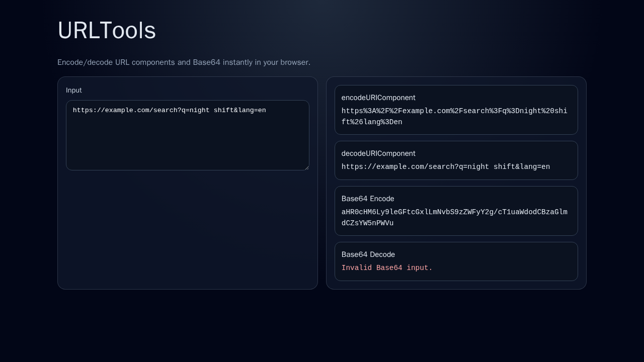Screen dimensions: 644x362
Task: Click the textarea resize handle
Action: (307, 167)
